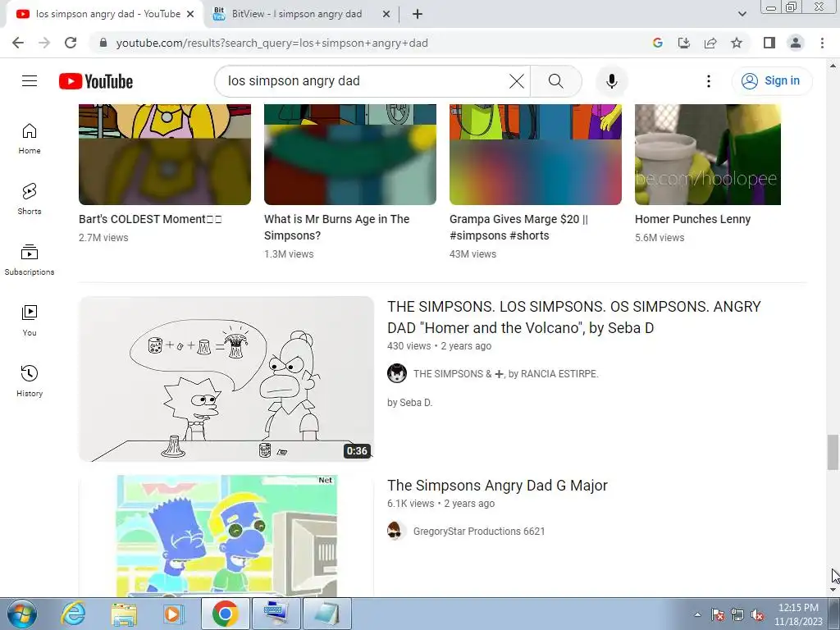Viewport: 840px width, 630px height.
Task: Open Windows Media Player from the taskbar
Action: (x=173, y=614)
